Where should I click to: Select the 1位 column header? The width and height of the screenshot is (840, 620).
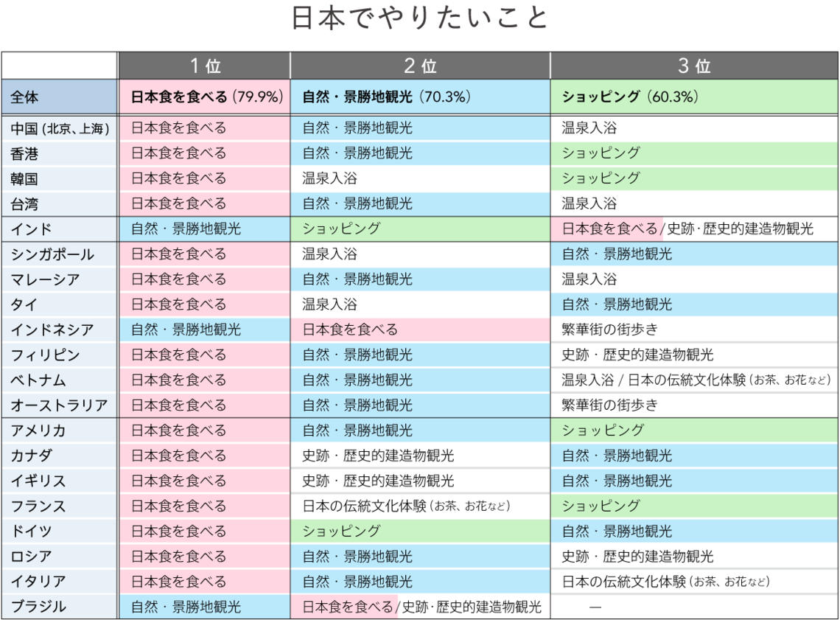[204, 65]
